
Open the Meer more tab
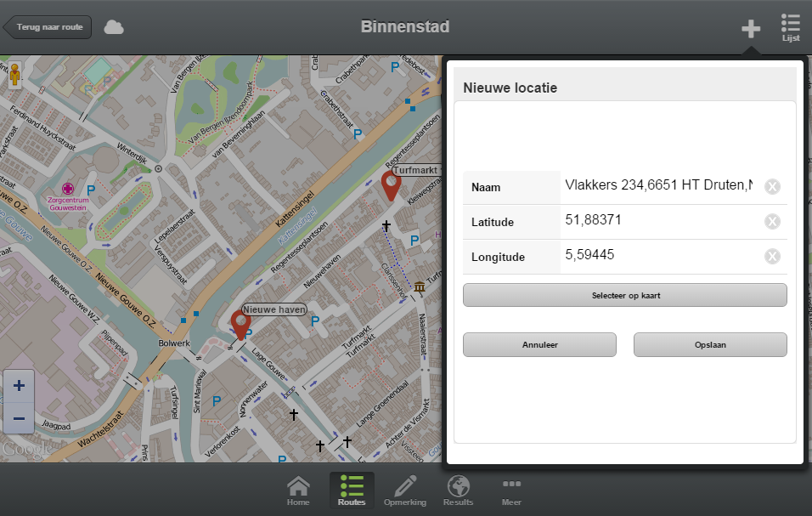point(511,490)
